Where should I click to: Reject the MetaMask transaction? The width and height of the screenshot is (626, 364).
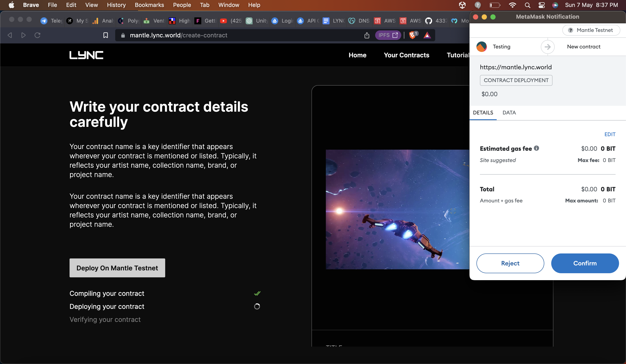(x=510, y=263)
